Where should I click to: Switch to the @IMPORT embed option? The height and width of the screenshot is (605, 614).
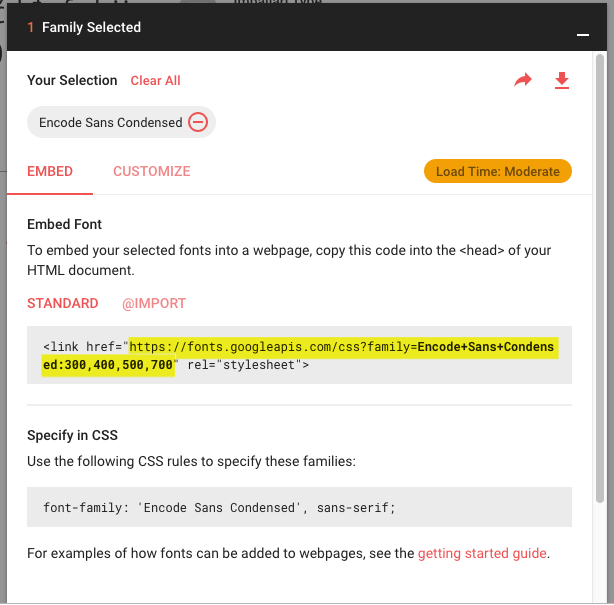(x=154, y=303)
